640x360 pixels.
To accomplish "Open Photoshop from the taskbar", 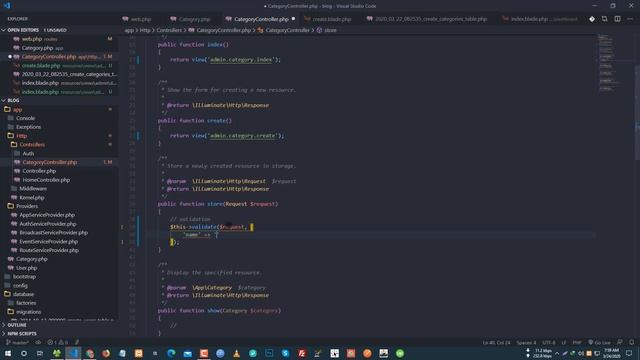I will [x=269, y=353].
